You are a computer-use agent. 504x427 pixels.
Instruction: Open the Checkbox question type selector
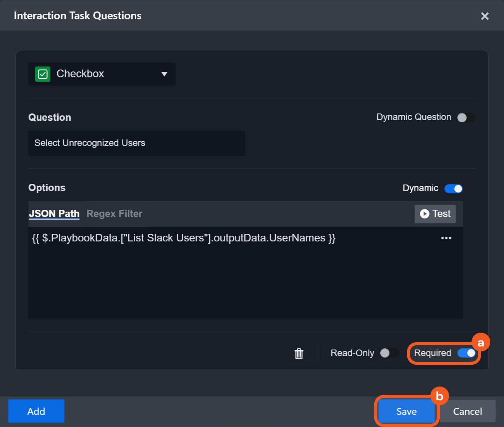pyautogui.click(x=102, y=74)
